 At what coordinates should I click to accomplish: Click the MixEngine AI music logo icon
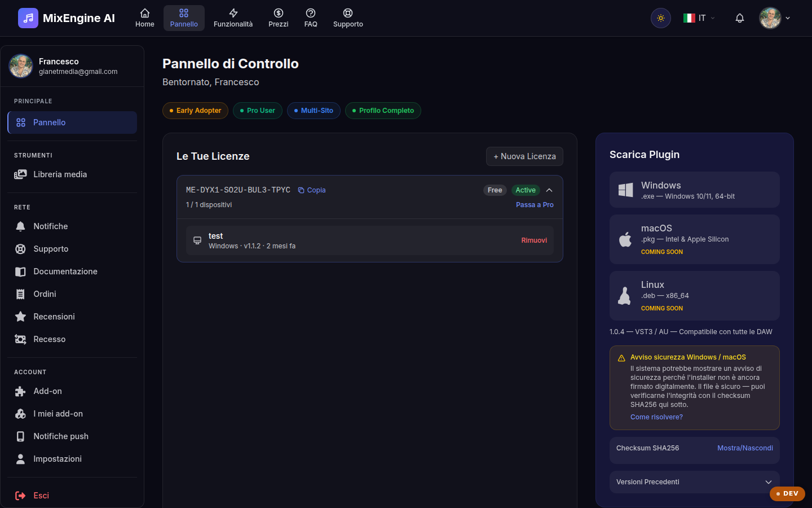click(28, 18)
